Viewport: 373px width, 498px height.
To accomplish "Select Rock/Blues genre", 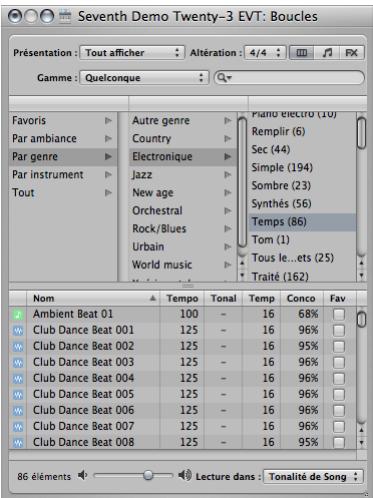I will 183,228.
